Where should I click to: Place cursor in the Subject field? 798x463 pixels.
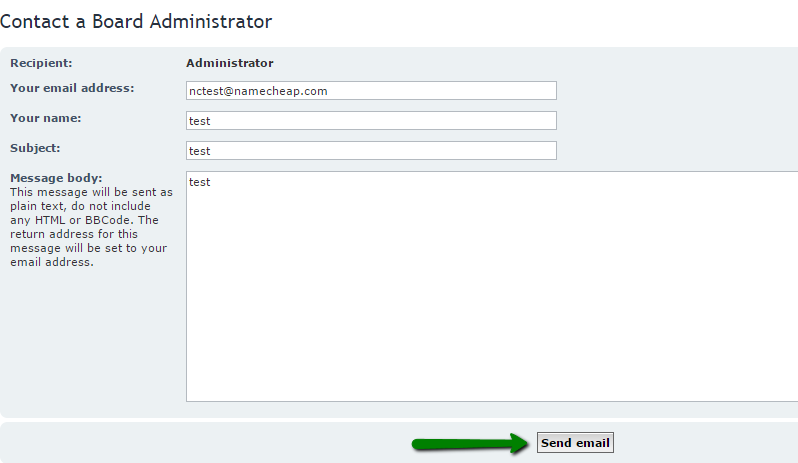click(x=371, y=151)
